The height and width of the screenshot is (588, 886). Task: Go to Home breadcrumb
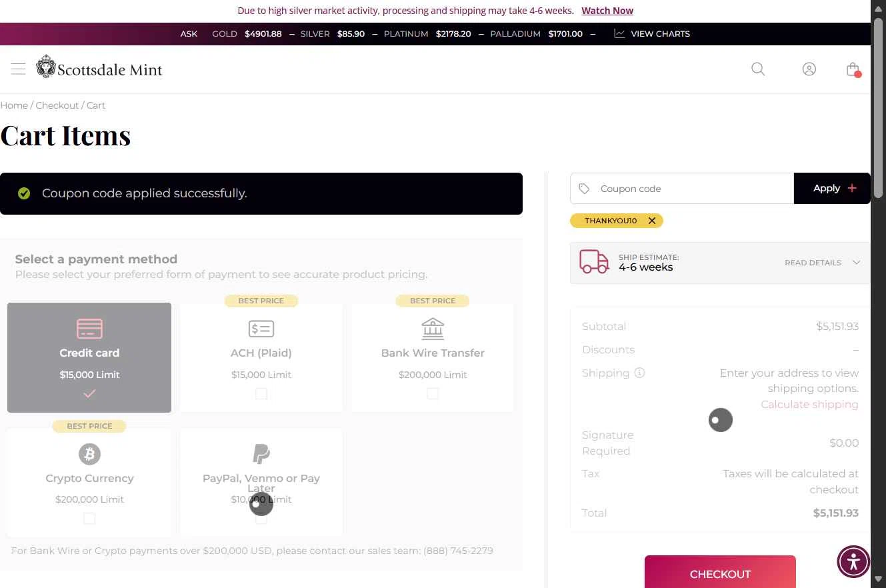14,105
